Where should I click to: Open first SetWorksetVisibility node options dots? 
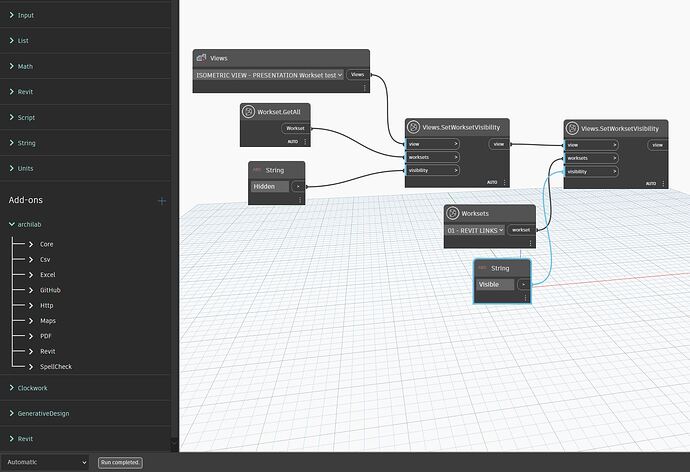click(x=504, y=182)
